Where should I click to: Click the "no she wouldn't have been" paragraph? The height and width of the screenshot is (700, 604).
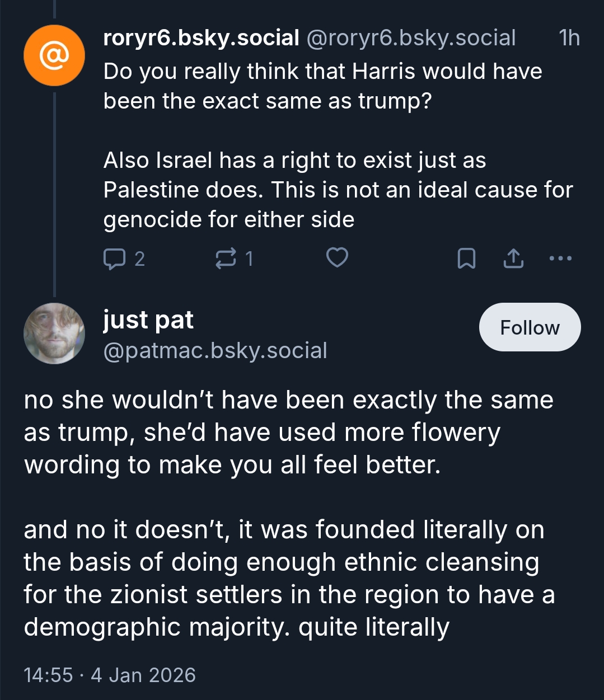point(288,433)
